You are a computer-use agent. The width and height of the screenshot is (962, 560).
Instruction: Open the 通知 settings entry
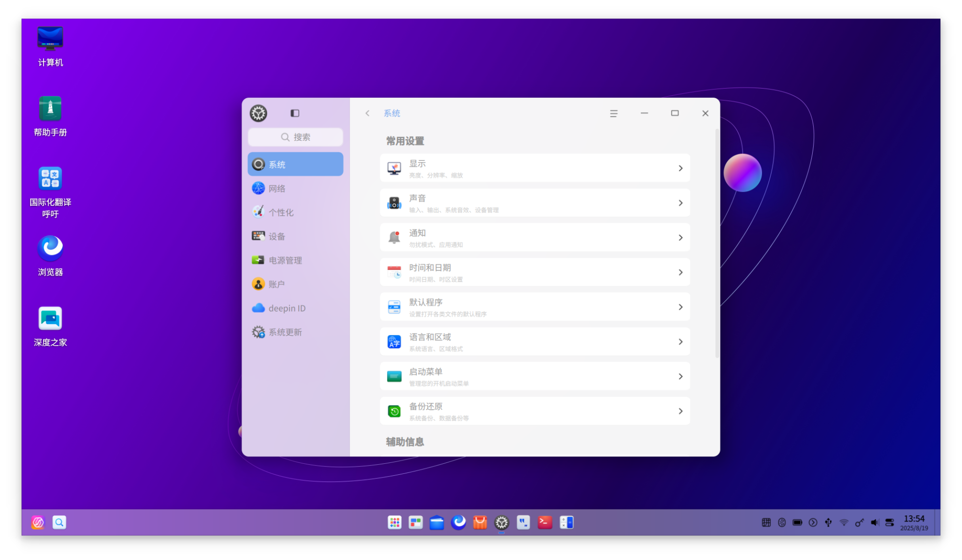534,238
